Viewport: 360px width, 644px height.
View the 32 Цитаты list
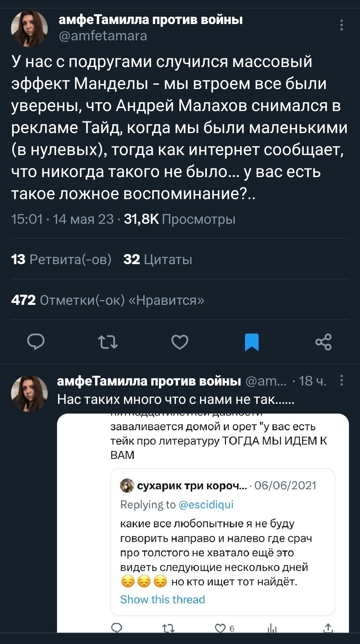pyautogui.click(x=158, y=259)
